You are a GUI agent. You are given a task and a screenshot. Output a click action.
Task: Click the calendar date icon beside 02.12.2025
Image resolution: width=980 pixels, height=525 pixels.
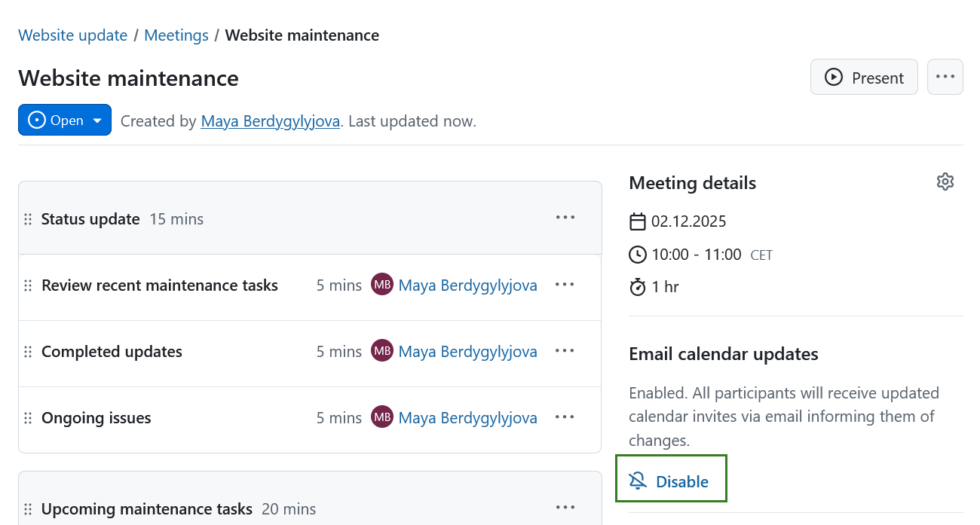(638, 221)
